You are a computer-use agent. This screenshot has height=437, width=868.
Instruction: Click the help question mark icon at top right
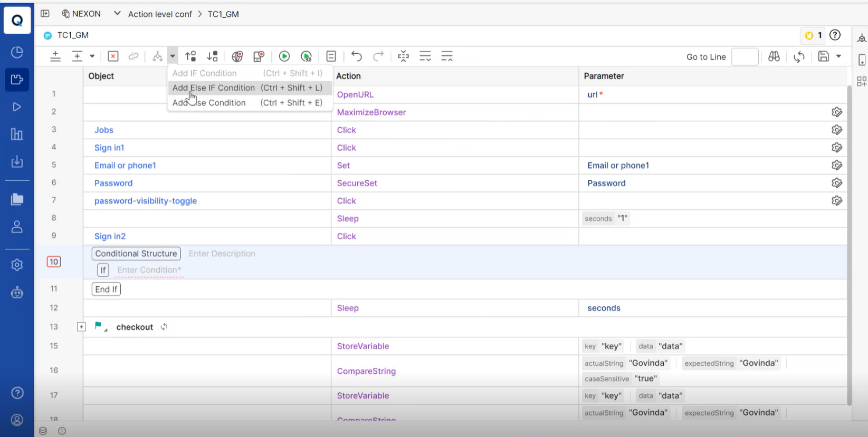point(835,35)
